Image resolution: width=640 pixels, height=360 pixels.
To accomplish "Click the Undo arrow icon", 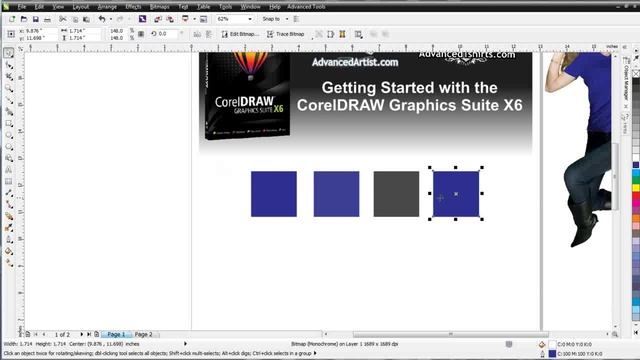I will coord(102,19).
